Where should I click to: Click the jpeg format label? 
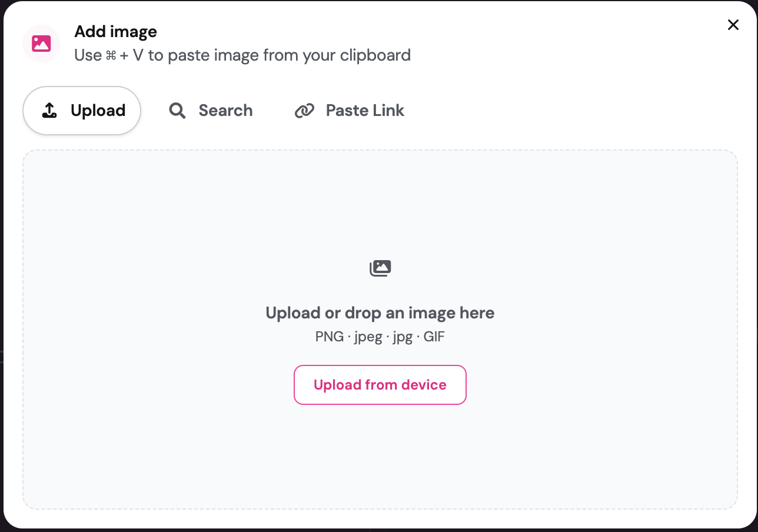(x=367, y=338)
